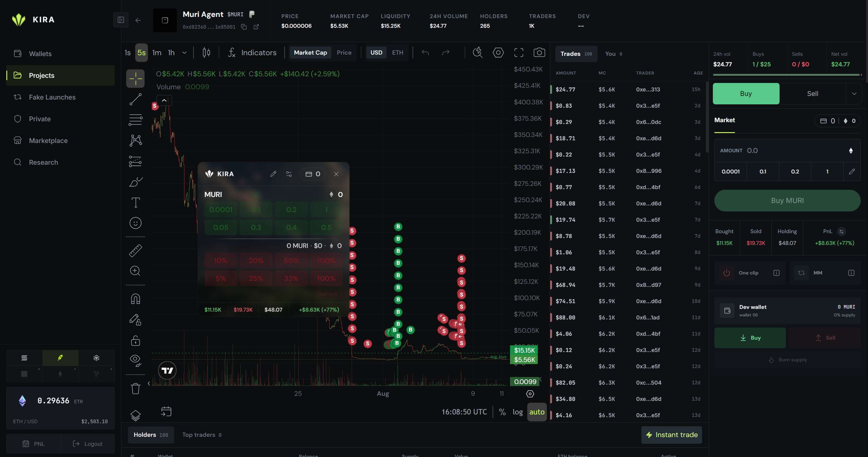This screenshot has height=457, width=868.
Task: Take a chart snapshot with the camera
Action: click(x=539, y=52)
